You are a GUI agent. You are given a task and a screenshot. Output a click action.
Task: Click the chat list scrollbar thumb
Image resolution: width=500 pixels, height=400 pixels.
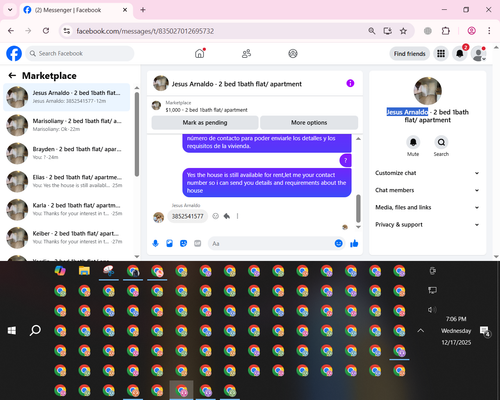[x=137, y=134]
